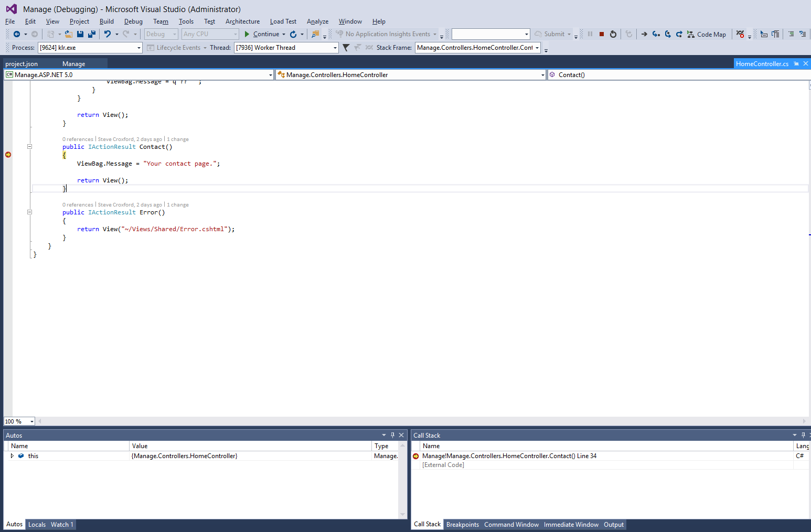The width and height of the screenshot is (811, 532).
Task: Switch to the Locals tab
Action: (x=37, y=525)
